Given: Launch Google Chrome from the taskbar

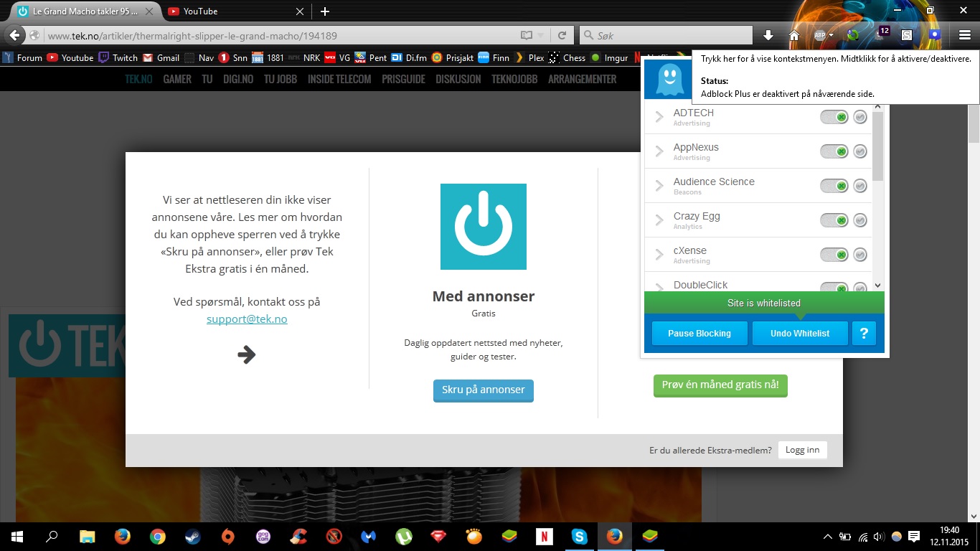Looking at the screenshot, I should pyautogui.click(x=158, y=536).
